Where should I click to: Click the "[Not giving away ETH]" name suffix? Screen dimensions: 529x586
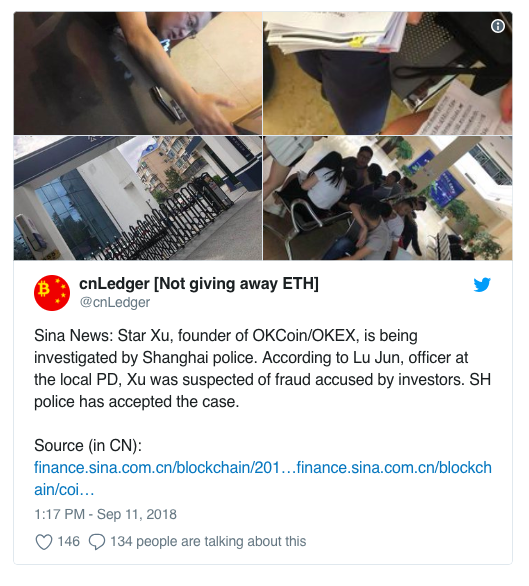tap(236, 284)
